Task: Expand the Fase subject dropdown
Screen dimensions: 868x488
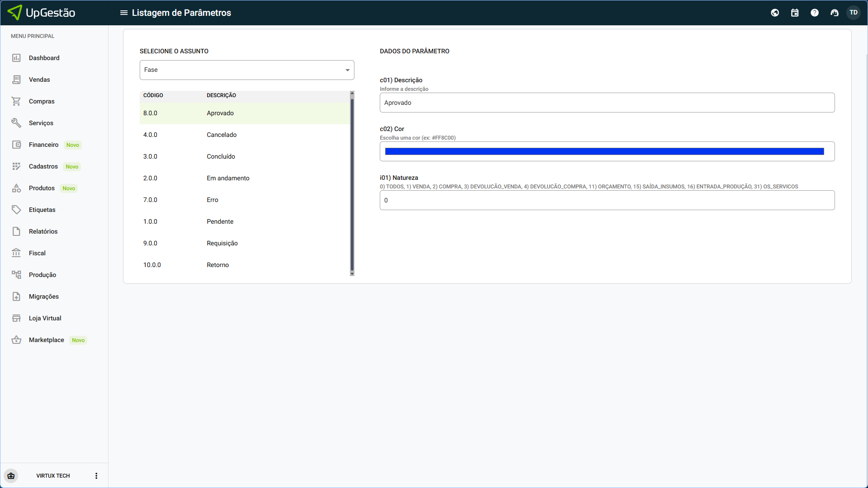Action: [x=247, y=70]
